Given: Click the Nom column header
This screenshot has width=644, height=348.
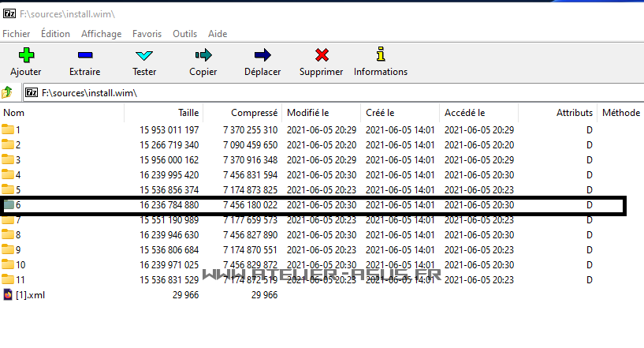Looking at the screenshot, I should click(13, 113).
